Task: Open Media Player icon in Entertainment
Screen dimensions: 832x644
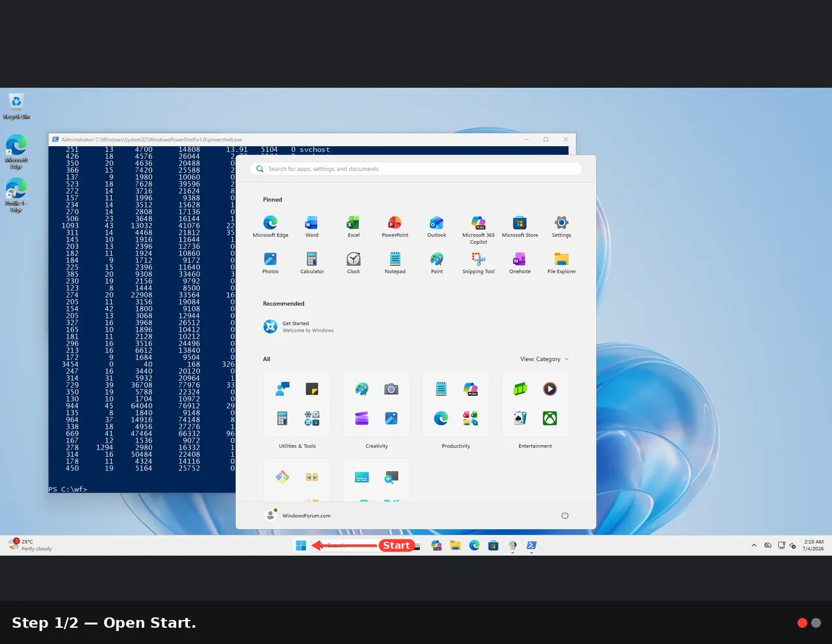Action: pos(550,389)
